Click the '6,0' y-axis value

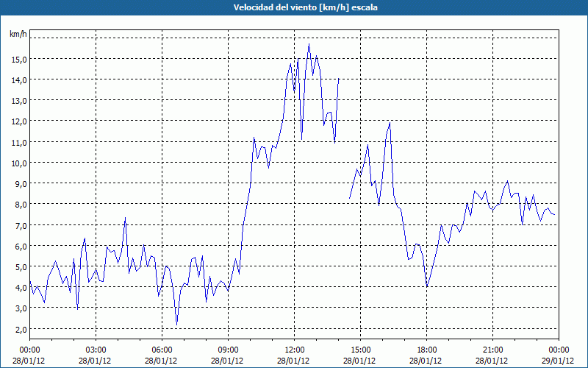[21, 247]
